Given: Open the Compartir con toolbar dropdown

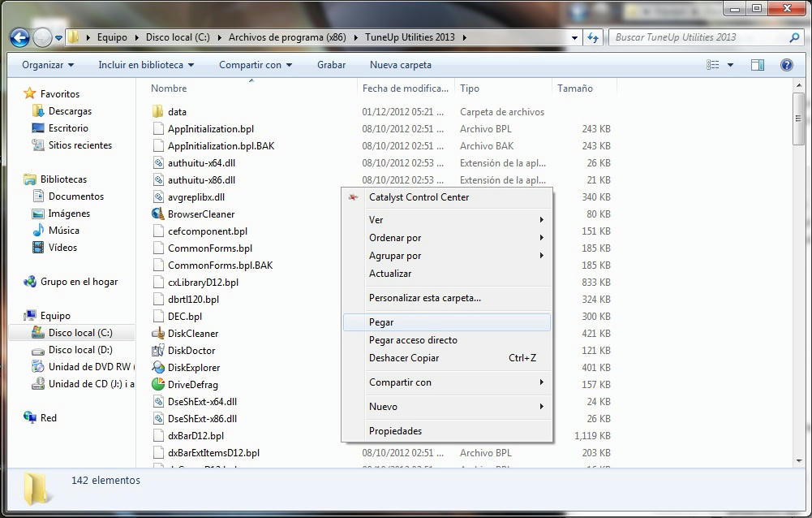Looking at the screenshot, I should click(x=256, y=65).
